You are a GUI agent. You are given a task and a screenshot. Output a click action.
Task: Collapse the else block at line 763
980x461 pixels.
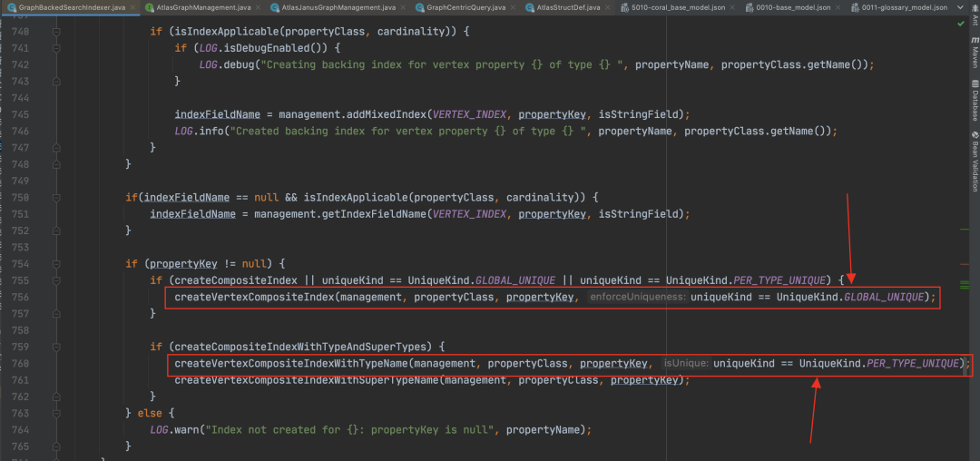(x=56, y=413)
